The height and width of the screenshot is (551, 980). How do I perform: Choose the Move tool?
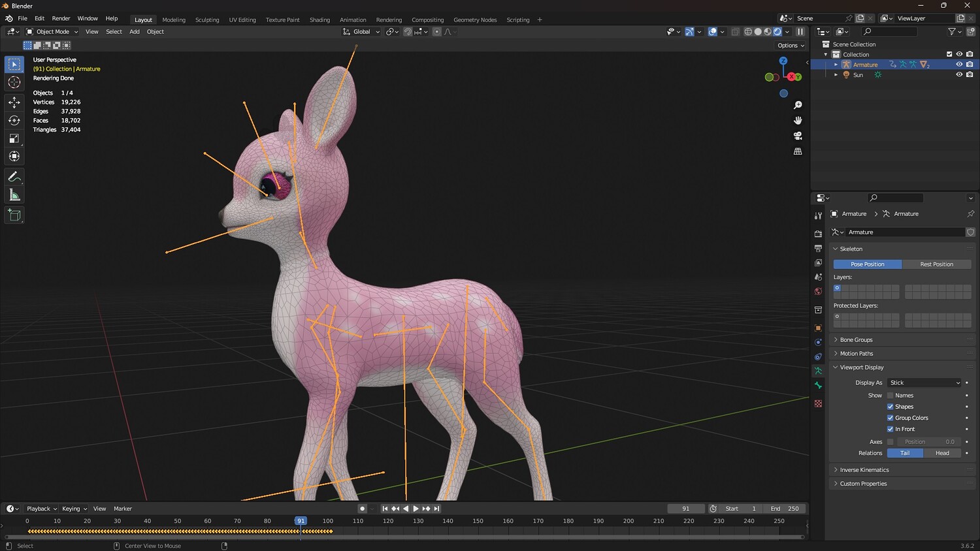14,102
